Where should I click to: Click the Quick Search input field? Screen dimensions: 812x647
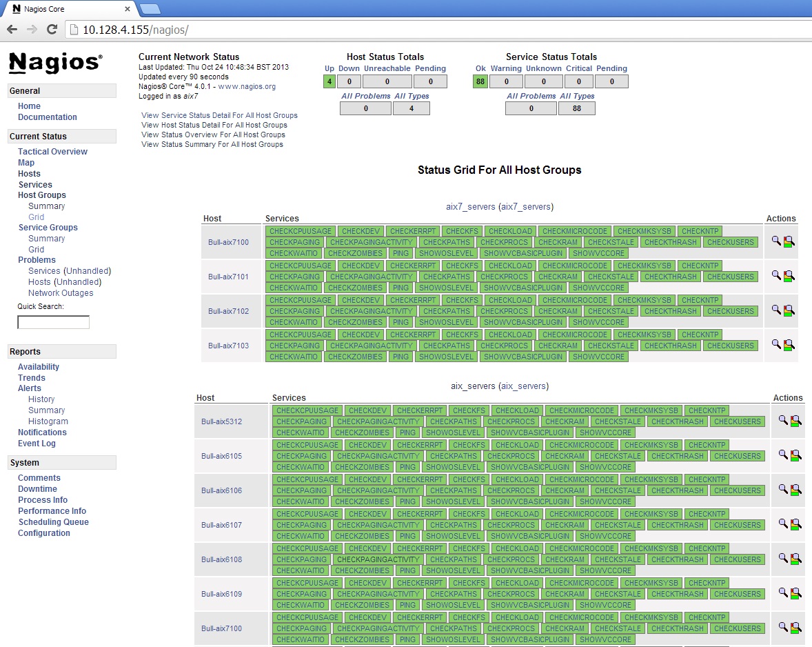53,322
